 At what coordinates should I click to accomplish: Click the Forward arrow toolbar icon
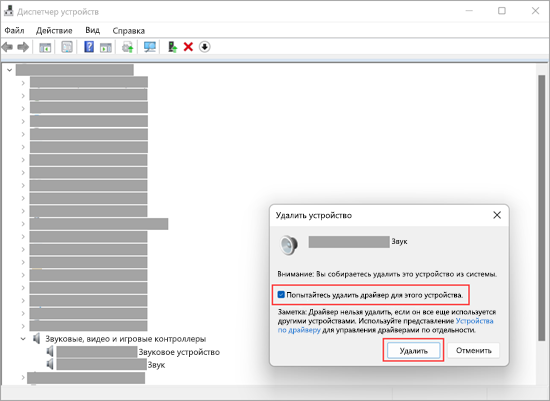pos(23,47)
